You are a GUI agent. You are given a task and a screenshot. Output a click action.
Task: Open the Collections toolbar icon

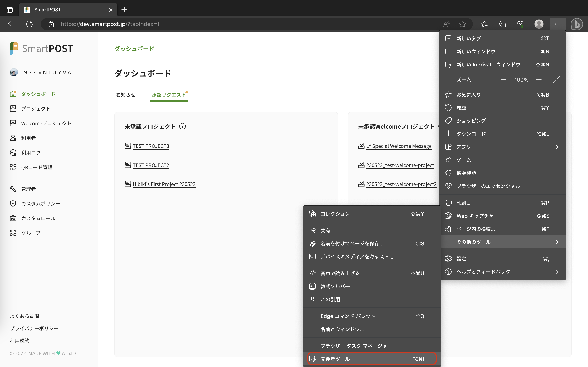(x=502, y=24)
